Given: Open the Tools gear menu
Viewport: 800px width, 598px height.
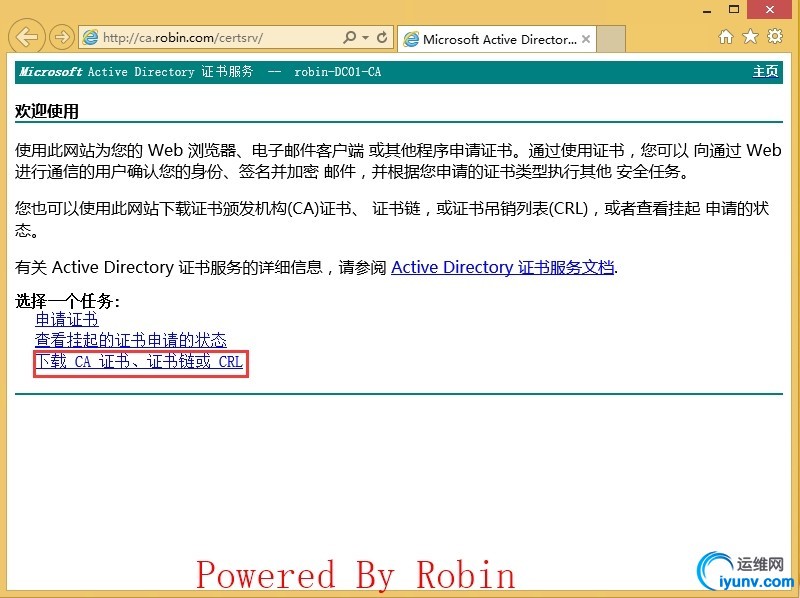Looking at the screenshot, I should click(x=775, y=36).
